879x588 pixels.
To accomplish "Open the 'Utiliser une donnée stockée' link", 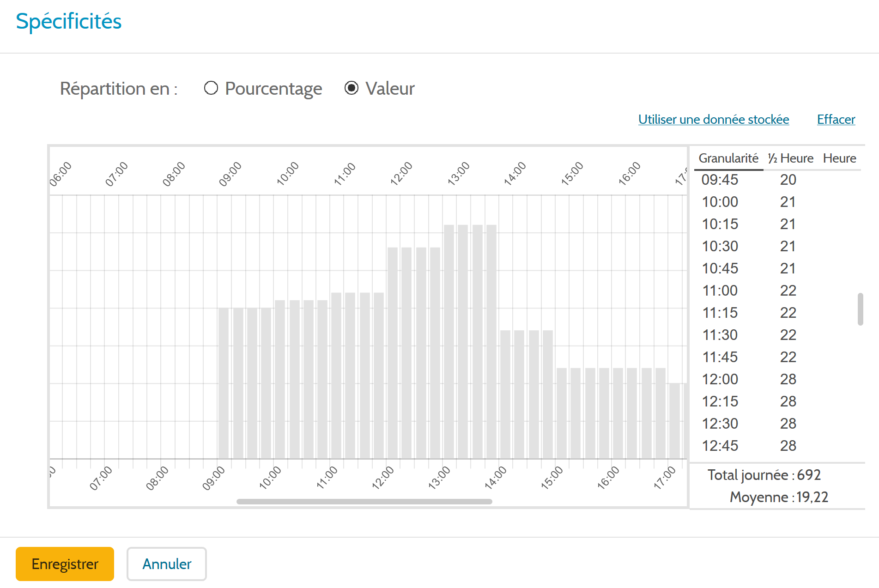I will point(714,119).
